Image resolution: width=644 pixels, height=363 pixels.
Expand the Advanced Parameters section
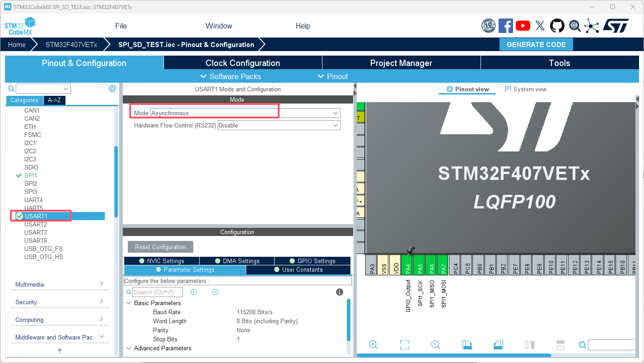click(x=130, y=348)
